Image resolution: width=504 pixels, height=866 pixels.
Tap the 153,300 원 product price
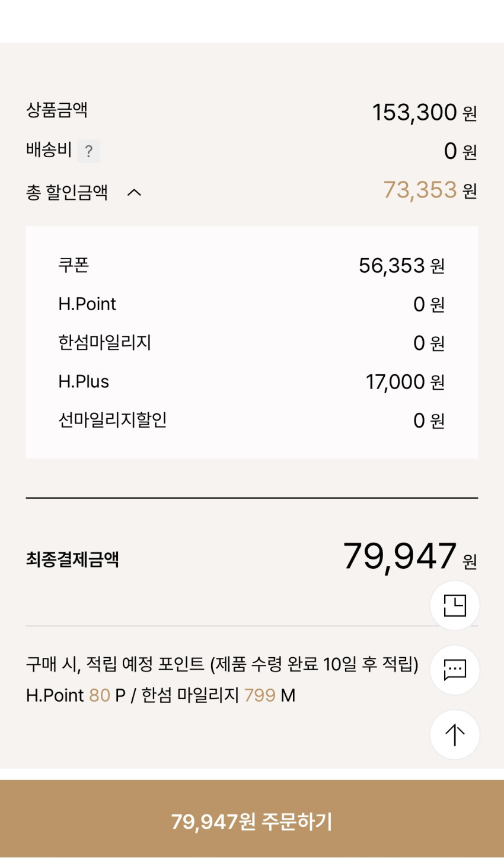[424, 112]
